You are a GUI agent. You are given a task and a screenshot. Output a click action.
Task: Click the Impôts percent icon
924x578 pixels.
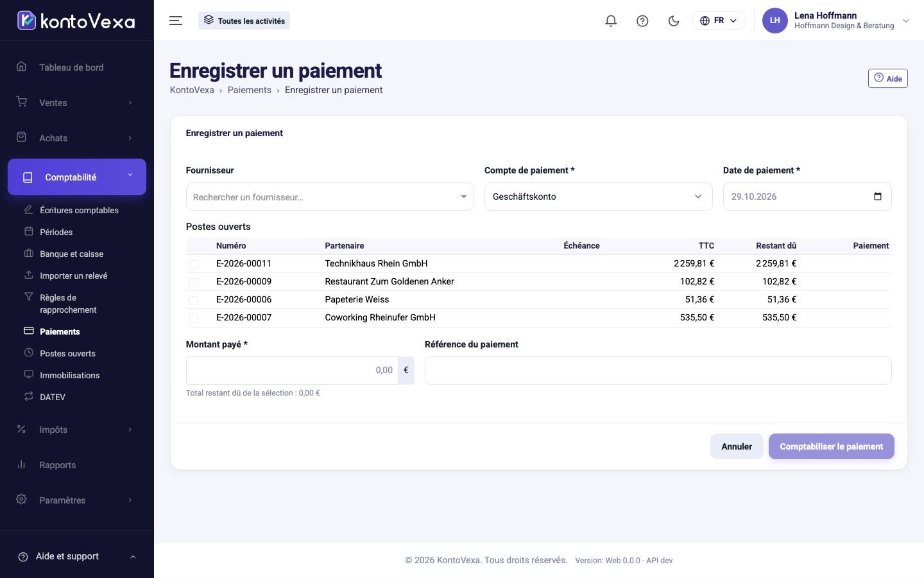click(x=21, y=429)
